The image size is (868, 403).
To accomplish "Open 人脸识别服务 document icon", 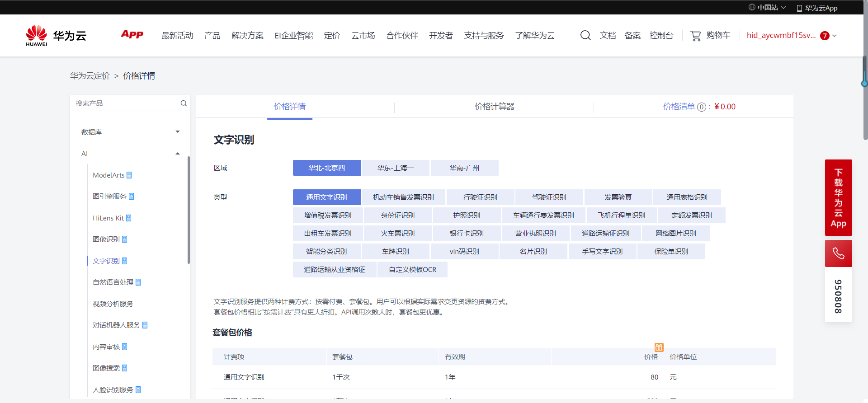I will click(x=138, y=389).
